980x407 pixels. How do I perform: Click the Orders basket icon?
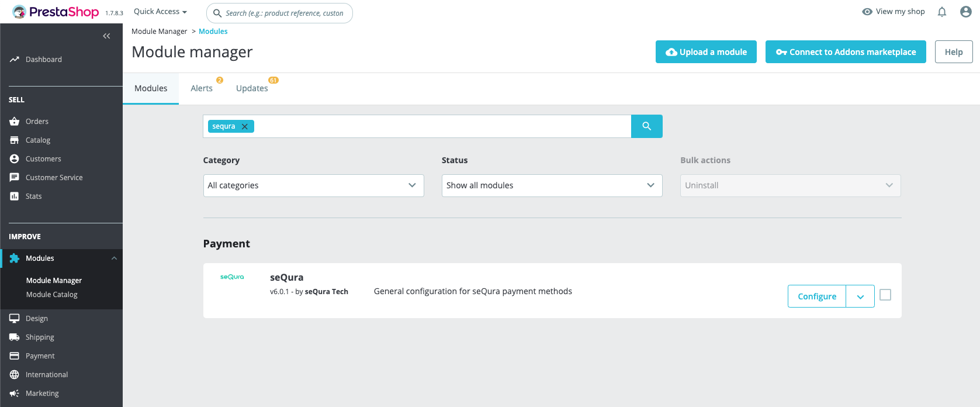[15, 122]
